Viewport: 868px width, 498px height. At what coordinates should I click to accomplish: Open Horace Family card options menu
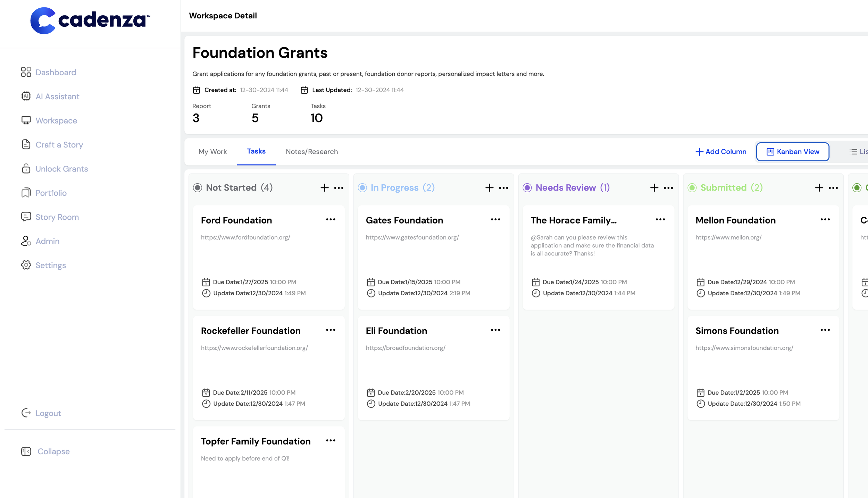[x=660, y=219]
